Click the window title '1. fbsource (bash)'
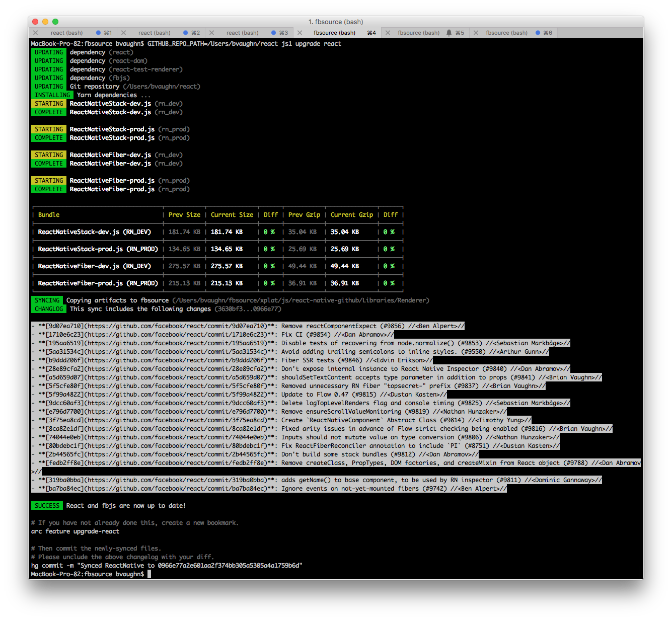 [x=336, y=22]
